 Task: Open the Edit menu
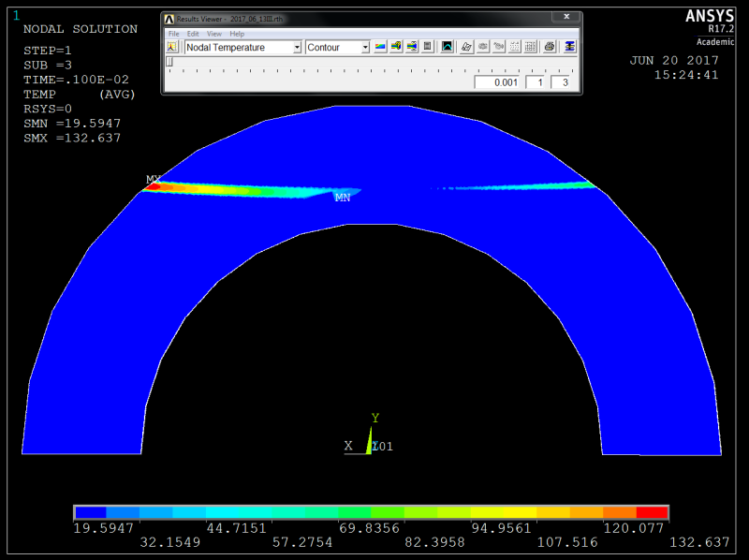pos(193,34)
